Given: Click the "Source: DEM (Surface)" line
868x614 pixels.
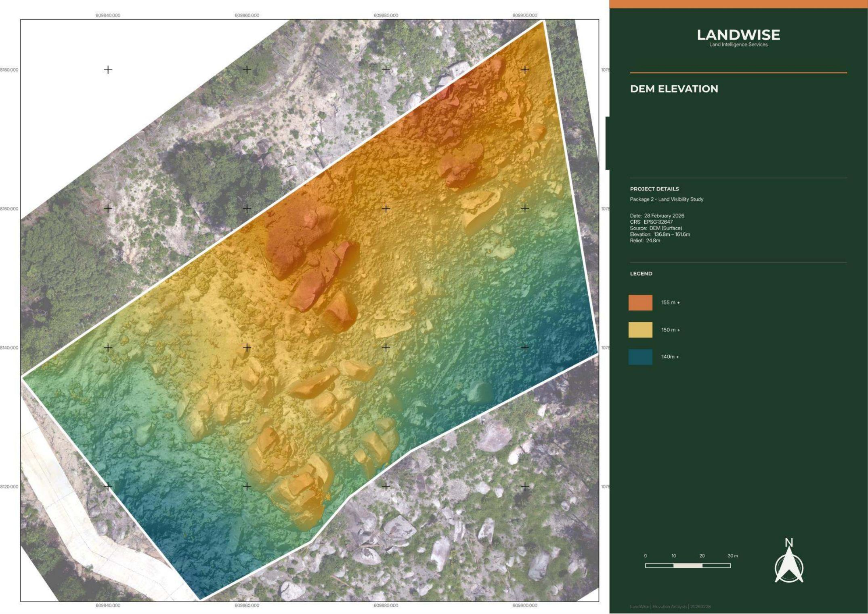Looking at the screenshot, I should click(656, 228).
